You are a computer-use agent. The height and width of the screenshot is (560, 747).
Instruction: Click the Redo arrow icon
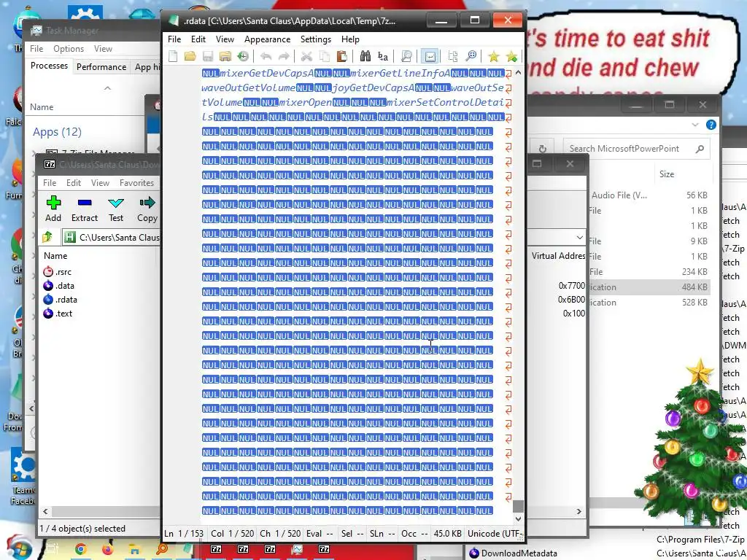[284, 57]
